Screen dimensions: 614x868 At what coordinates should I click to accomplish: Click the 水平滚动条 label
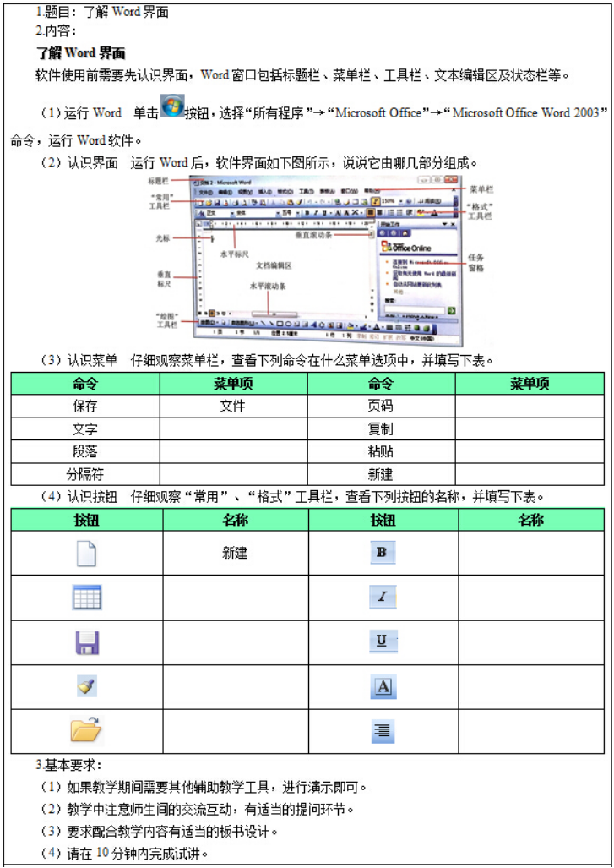(x=268, y=286)
